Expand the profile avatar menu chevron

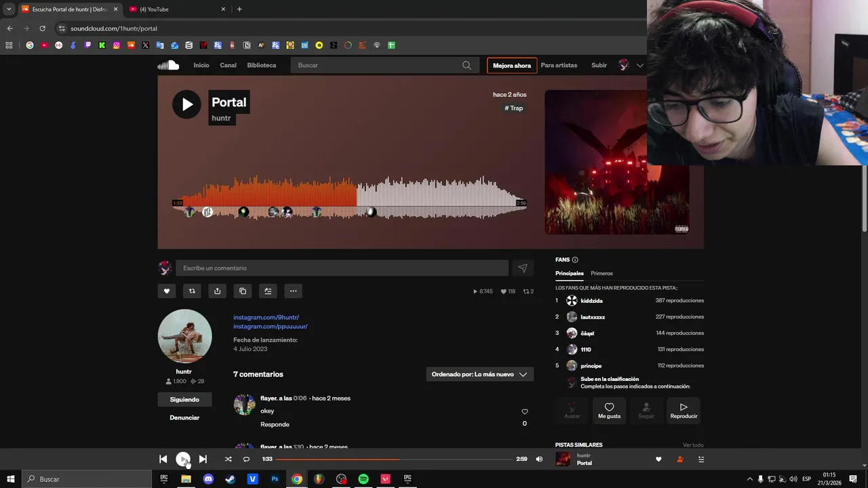pyautogui.click(x=639, y=65)
